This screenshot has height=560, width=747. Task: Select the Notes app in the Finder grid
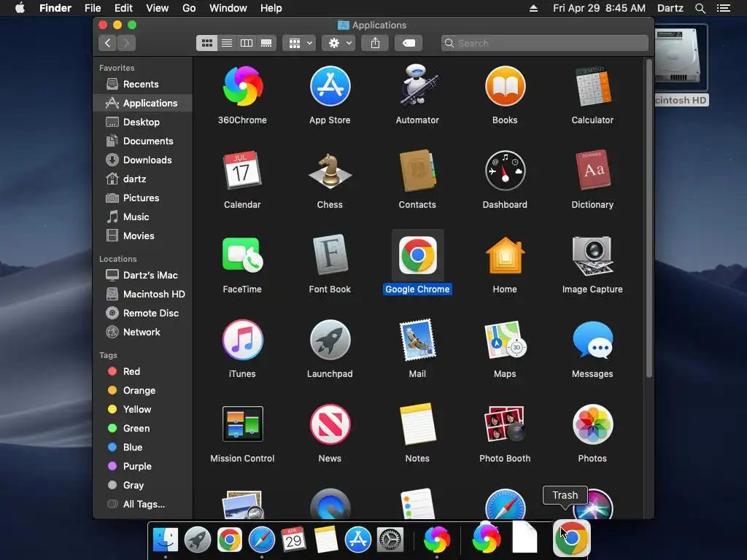tap(417, 424)
